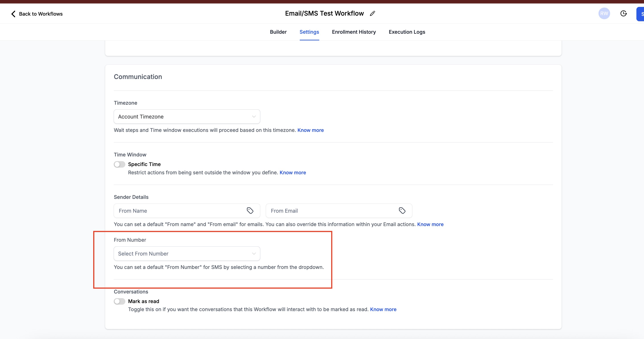
Task: Click the back arrow icon
Action: [x=14, y=14]
